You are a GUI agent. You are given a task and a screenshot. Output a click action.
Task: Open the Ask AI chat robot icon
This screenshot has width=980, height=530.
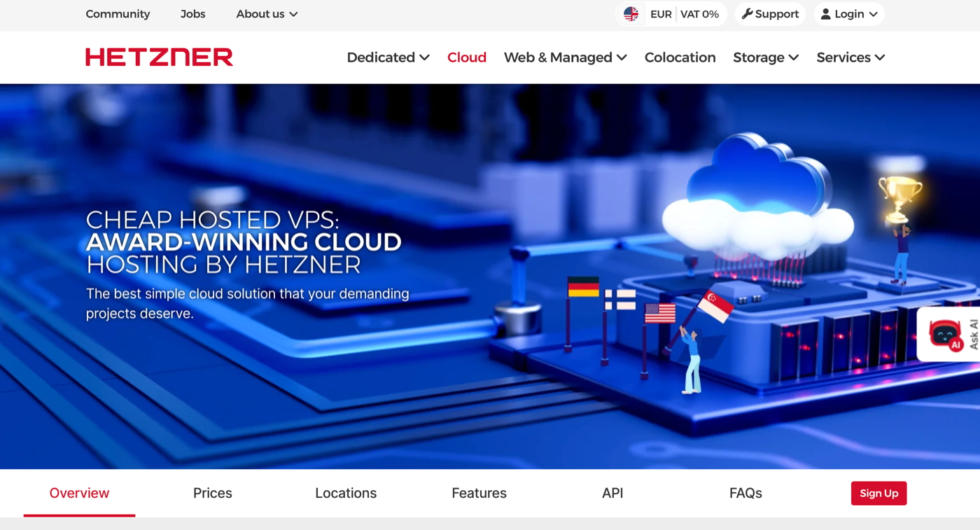tap(946, 335)
